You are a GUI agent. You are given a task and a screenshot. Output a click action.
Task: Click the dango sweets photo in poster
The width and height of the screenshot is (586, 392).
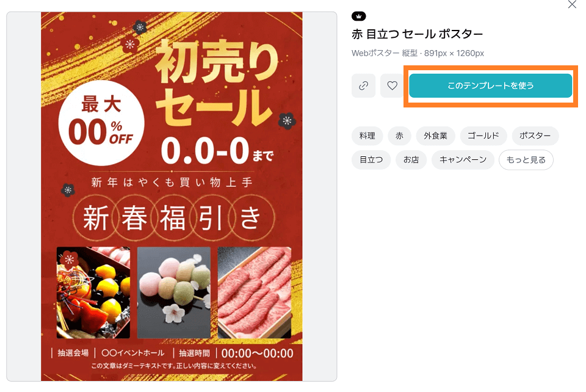coord(174,292)
